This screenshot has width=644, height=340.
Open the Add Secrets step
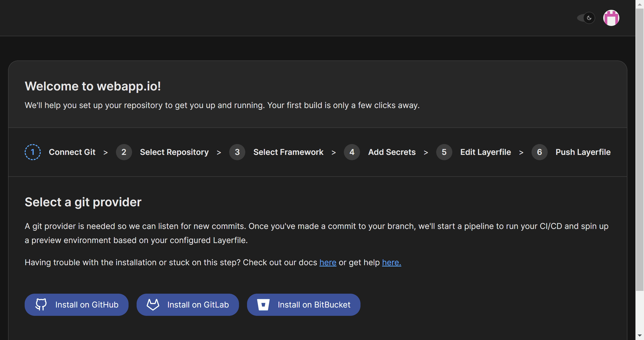392,152
